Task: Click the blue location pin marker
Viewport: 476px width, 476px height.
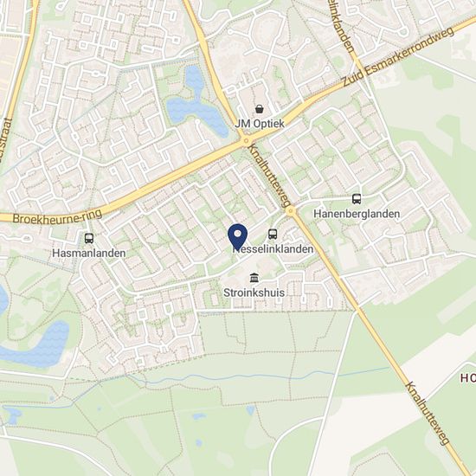Action: tap(238, 237)
